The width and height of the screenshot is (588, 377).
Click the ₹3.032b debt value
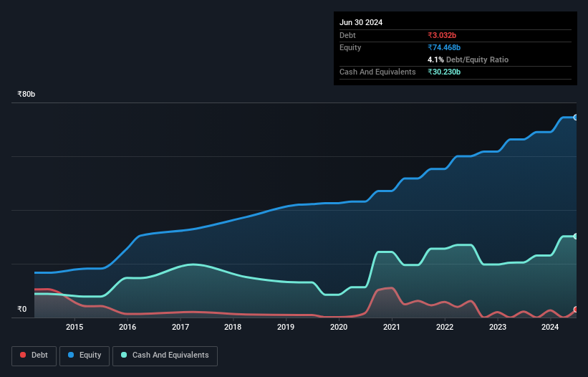(x=442, y=35)
